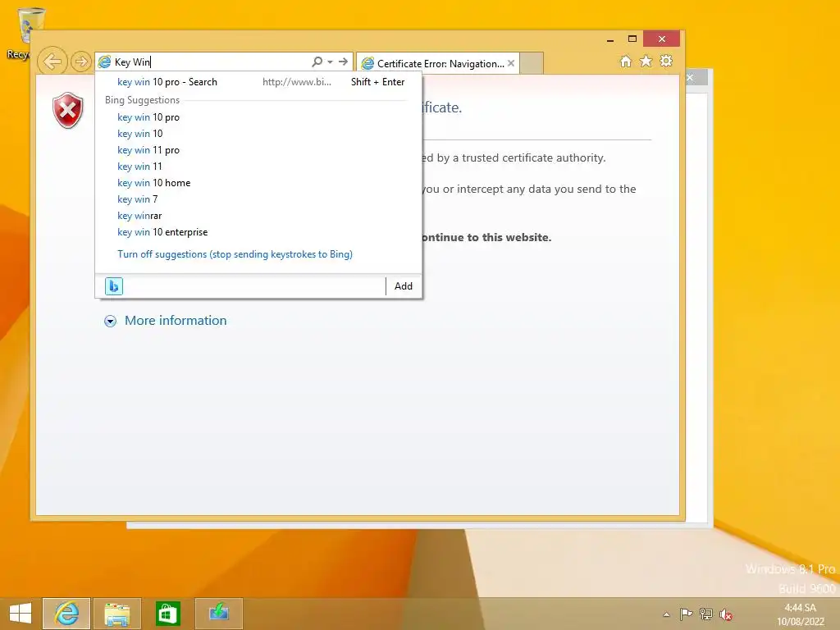Click Internet Explorer taskbar icon
This screenshot has width=840, height=630.
tap(66, 613)
